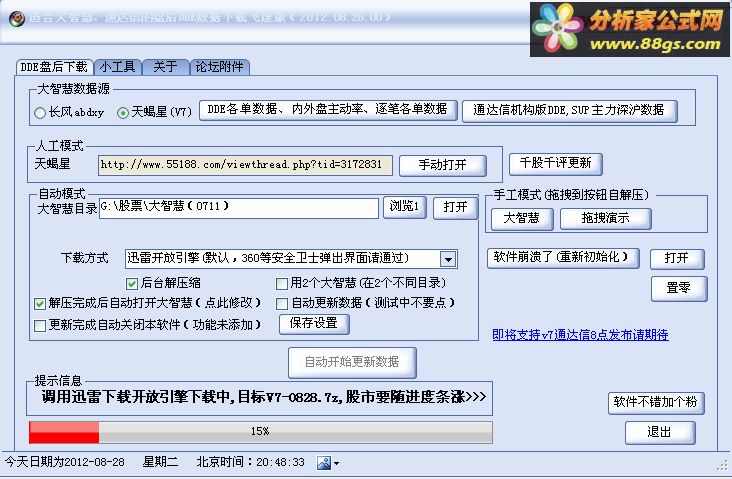
Task: Click 自动开始更新数据 button
Action: click(352, 362)
